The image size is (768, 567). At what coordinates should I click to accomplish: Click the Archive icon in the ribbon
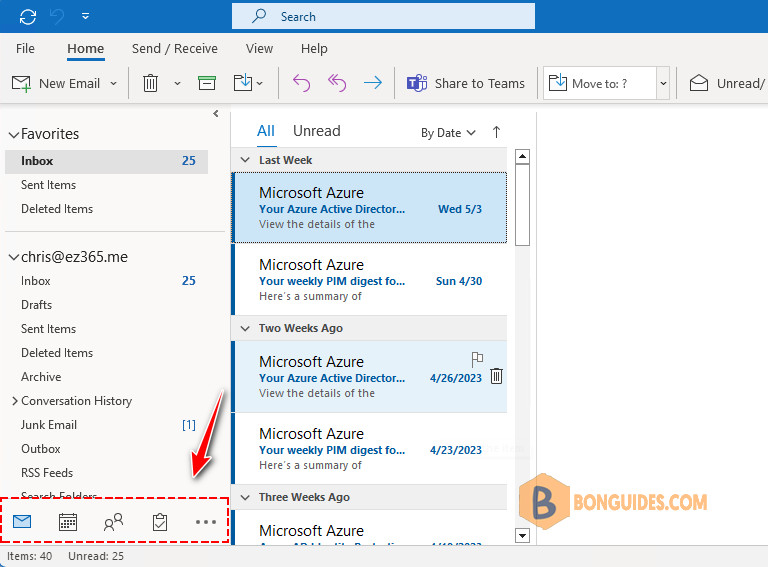coord(207,83)
